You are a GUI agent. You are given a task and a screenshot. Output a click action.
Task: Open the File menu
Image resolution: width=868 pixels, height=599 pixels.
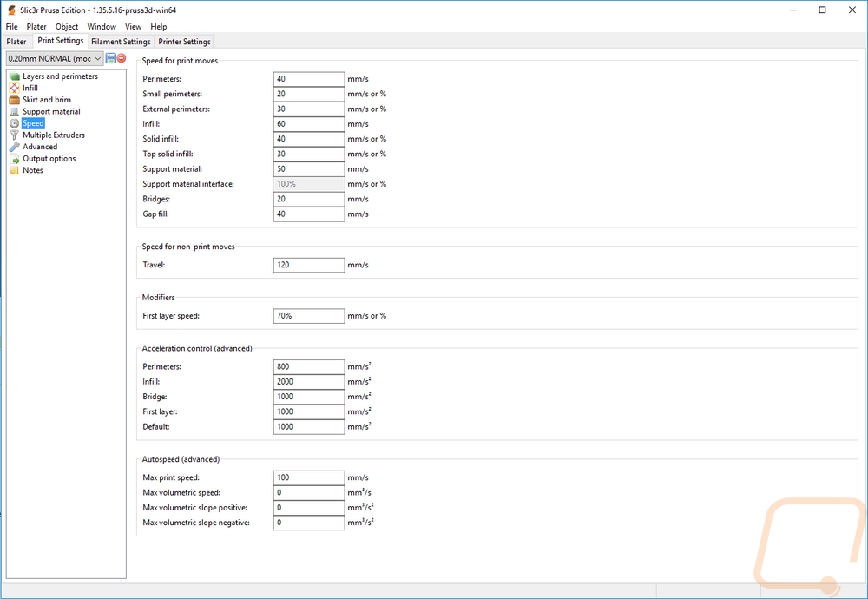pos(11,27)
